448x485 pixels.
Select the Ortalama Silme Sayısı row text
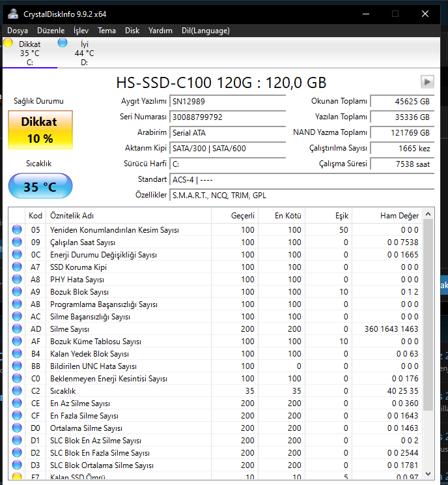[x=86, y=428]
